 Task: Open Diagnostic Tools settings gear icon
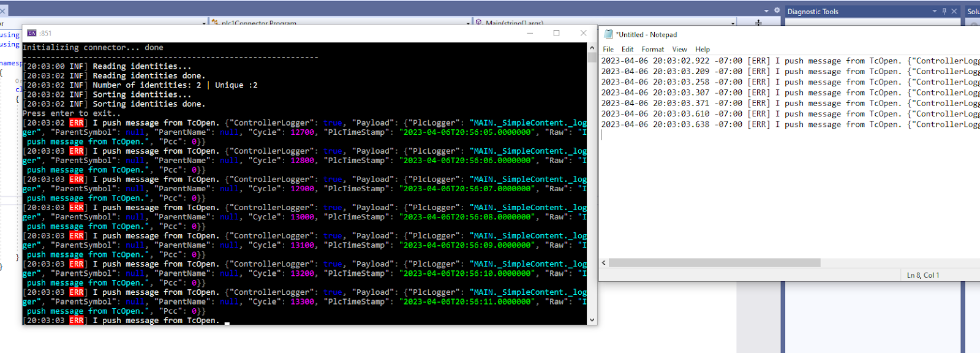click(777, 10)
